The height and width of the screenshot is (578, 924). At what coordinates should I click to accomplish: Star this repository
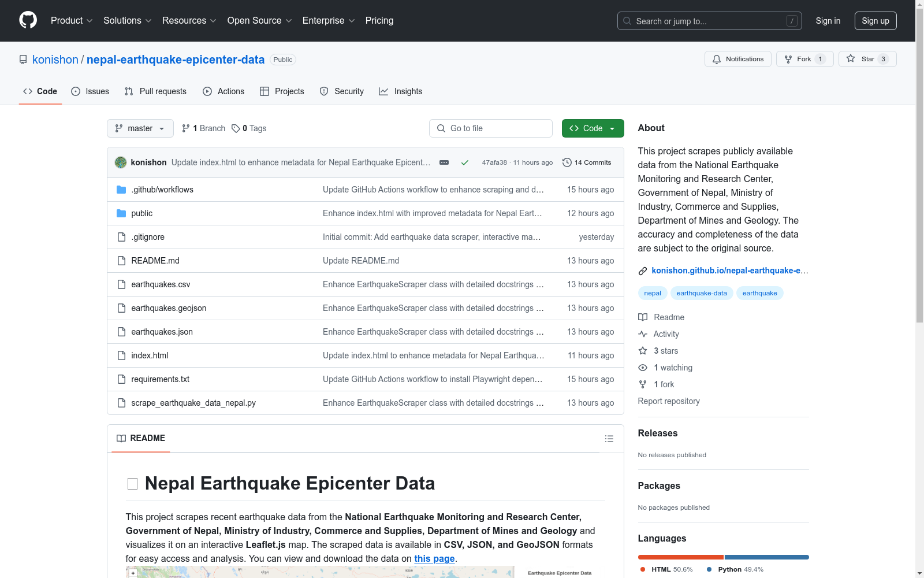point(867,59)
